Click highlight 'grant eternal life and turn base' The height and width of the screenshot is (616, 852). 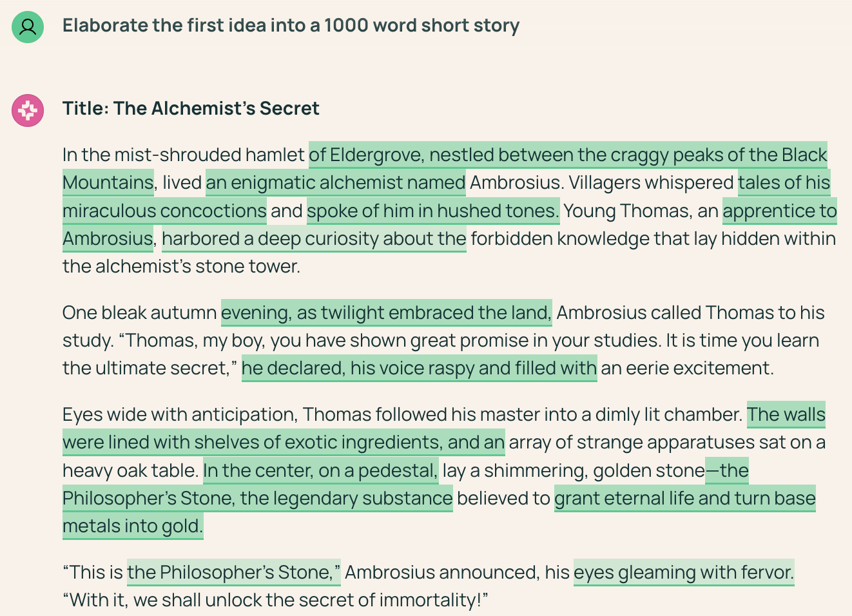coord(685,499)
